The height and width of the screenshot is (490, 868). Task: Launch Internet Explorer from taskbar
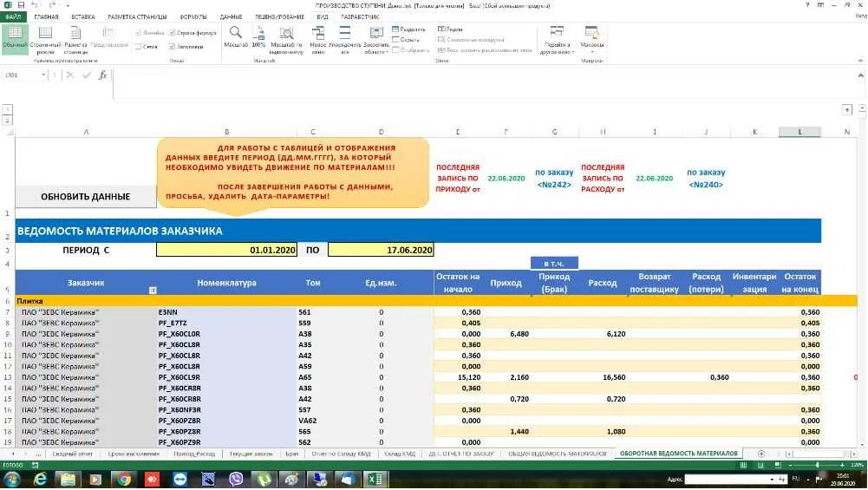40,479
